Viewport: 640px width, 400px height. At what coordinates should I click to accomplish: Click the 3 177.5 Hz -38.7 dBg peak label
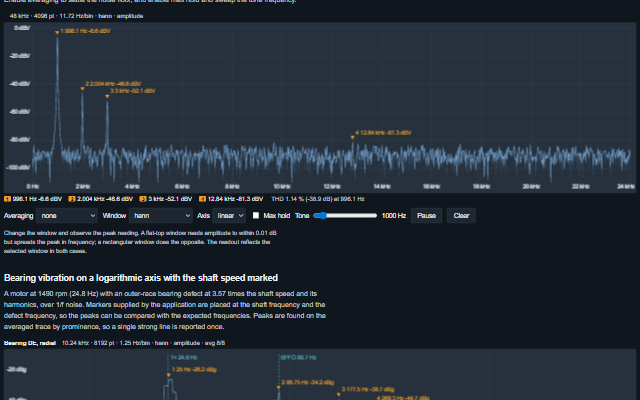click(x=368, y=390)
